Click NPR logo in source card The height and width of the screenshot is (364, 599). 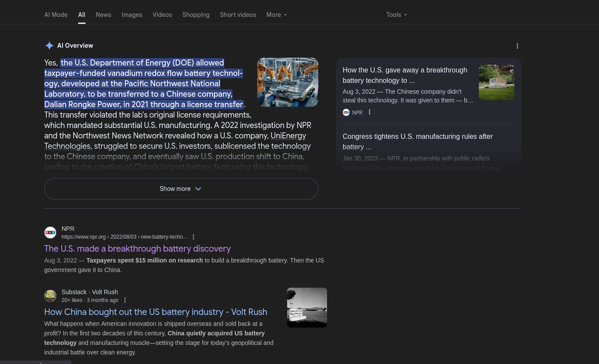click(346, 112)
